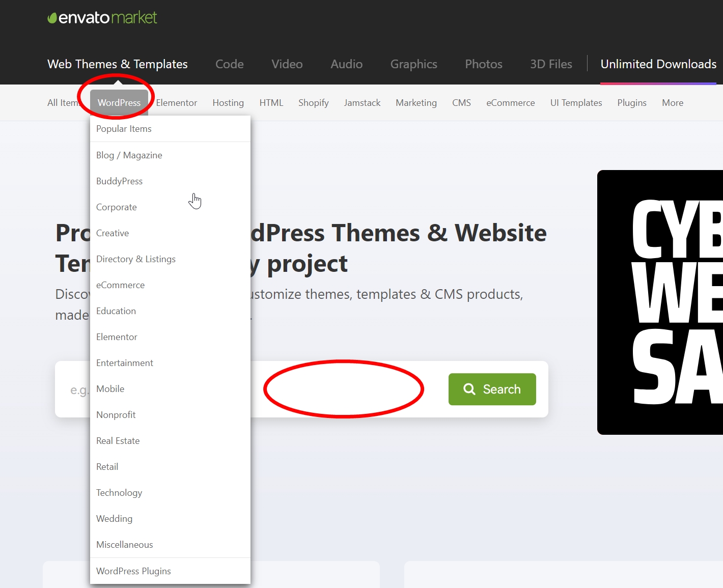Open the Plugins category
This screenshot has width=723, height=588.
coord(632,103)
